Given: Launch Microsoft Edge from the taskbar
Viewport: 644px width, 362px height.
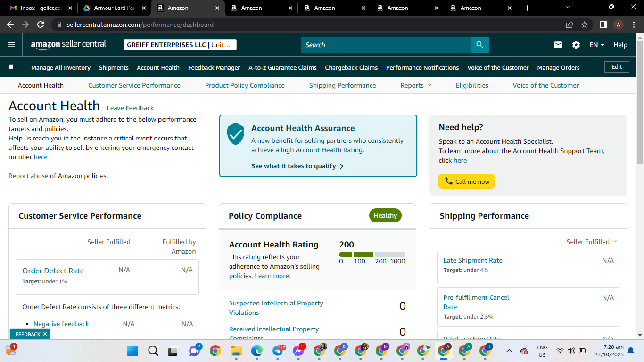Looking at the screenshot, I should coord(256,351).
